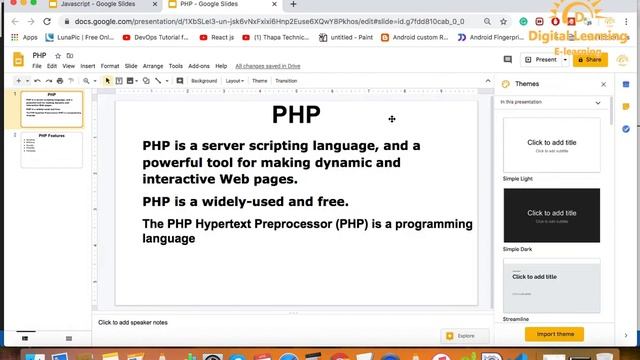This screenshot has height=360, width=640.
Task: Click the Theme toolbar button
Action: pyautogui.click(x=260, y=81)
